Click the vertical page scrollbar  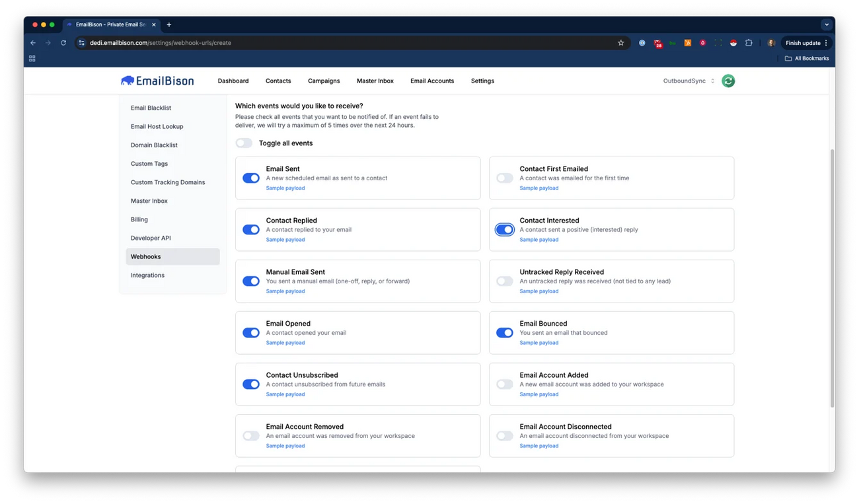(831, 264)
